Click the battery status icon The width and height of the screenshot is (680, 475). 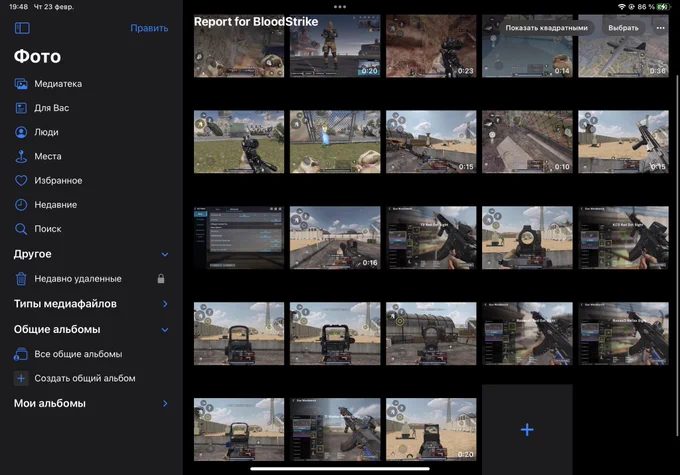(x=663, y=7)
